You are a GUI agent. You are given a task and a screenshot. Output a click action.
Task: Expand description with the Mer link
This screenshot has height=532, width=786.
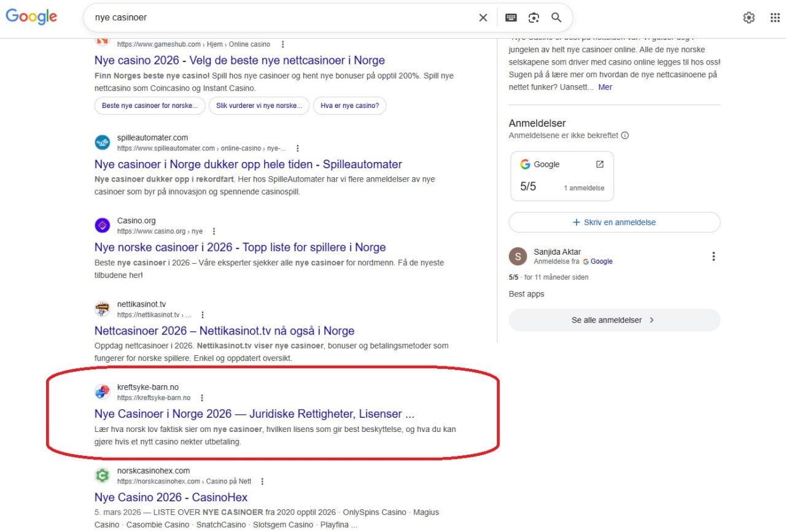coord(605,87)
